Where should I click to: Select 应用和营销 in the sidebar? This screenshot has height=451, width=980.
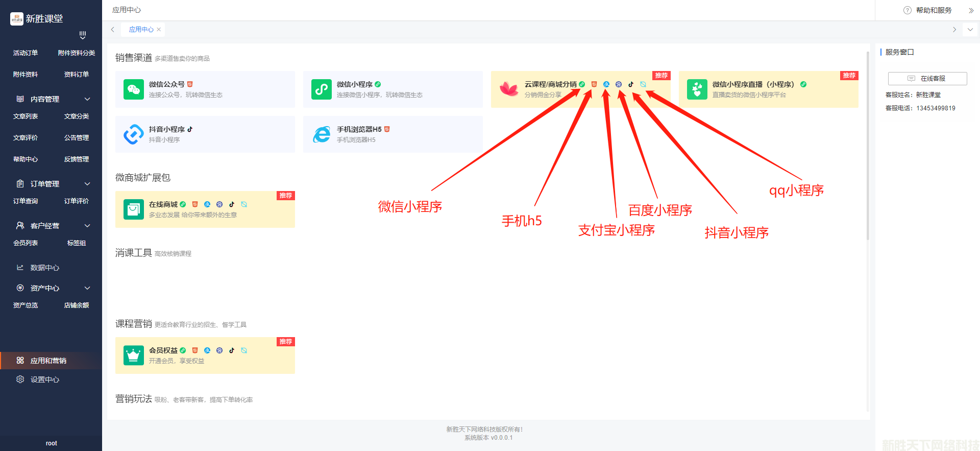click(x=48, y=361)
